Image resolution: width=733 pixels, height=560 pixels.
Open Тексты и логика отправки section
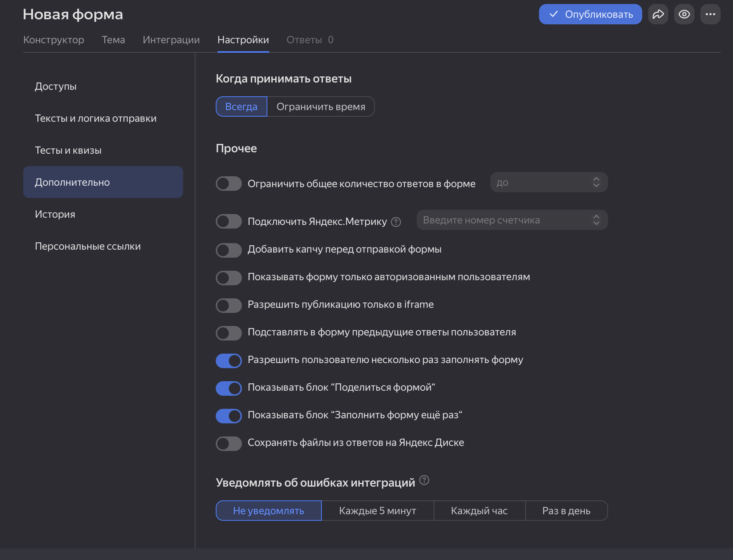click(96, 118)
